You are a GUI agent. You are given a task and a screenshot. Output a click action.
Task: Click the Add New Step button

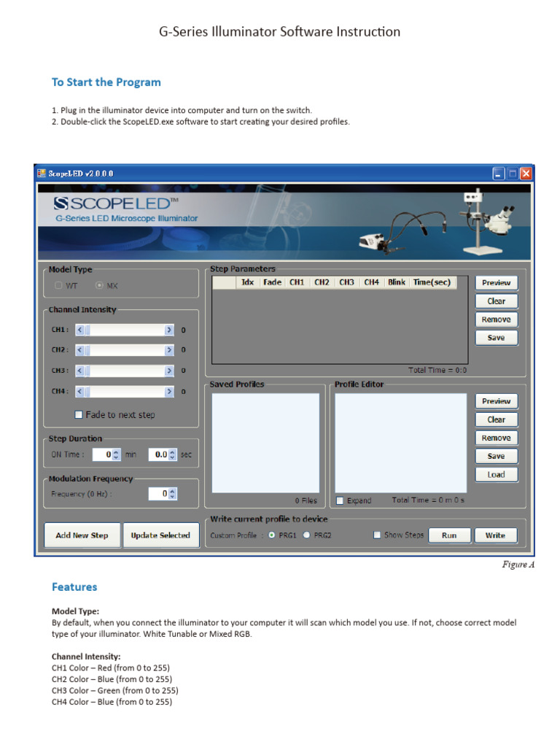click(x=82, y=535)
